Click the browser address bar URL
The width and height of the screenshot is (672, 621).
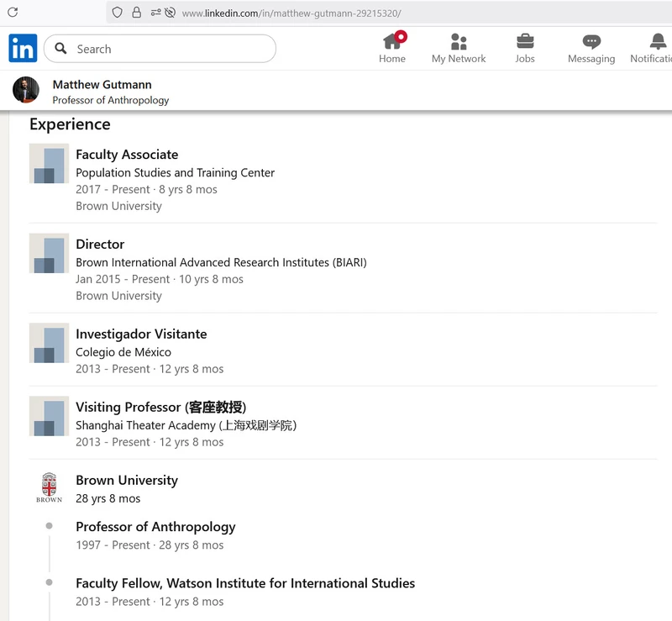291,13
